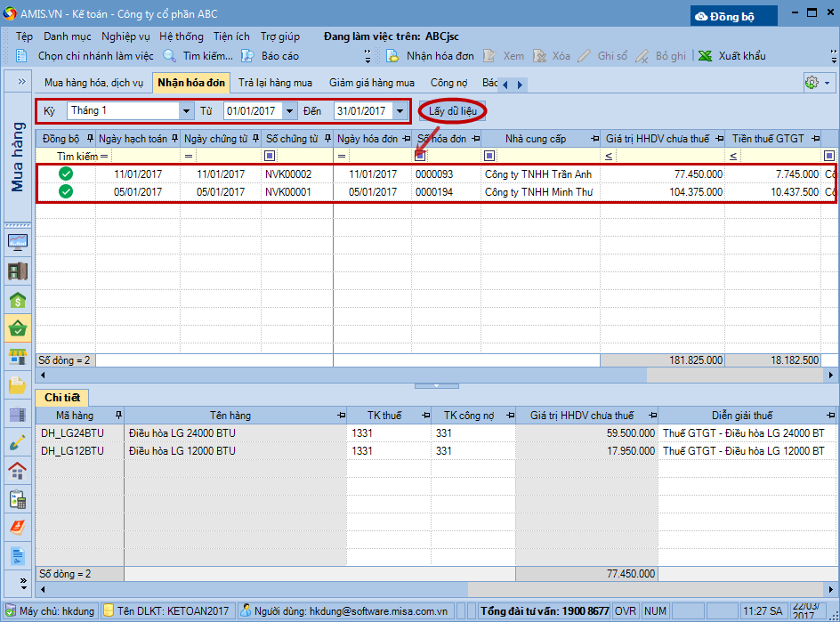Click filter box under Số chứng từ column

coord(303,157)
